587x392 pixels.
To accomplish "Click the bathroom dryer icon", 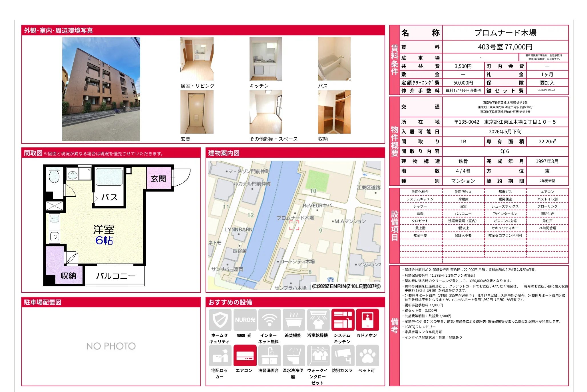I will pyautogui.click(x=318, y=320).
